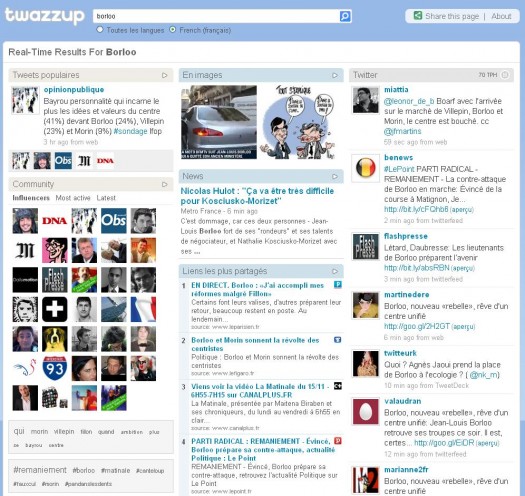Expand the En images panel arrow
This screenshot has width=525, height=496.
click(x=335, y=75)
